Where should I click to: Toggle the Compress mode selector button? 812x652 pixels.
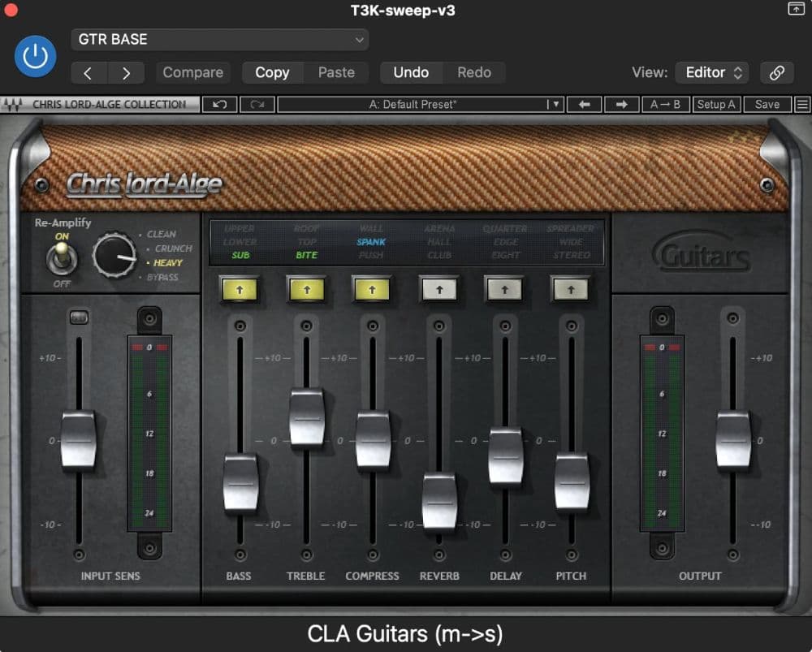373,290
